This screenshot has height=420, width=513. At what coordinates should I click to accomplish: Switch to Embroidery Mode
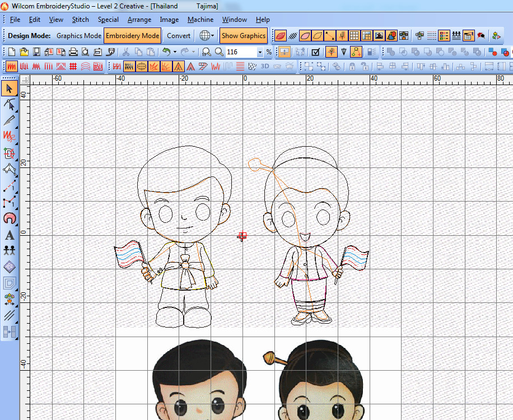coord(133,36)
